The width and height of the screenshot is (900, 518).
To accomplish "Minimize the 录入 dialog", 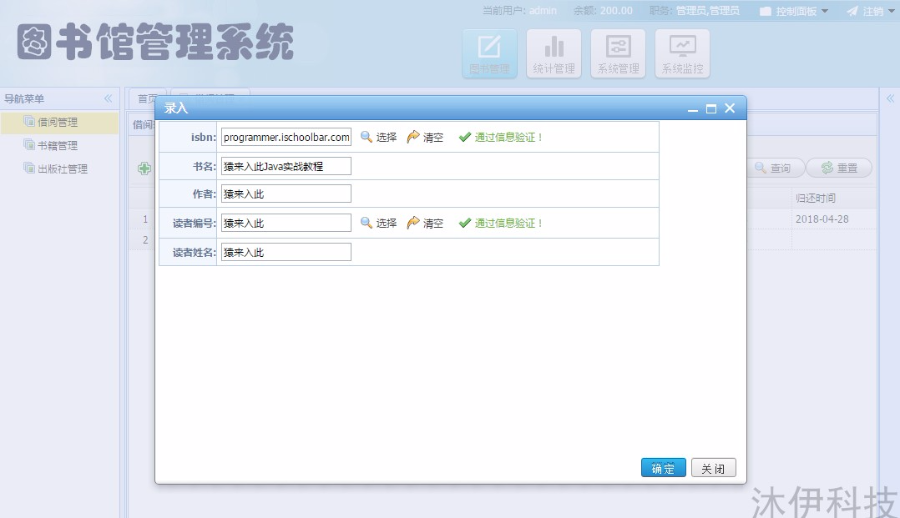I will tap(693, 109).
